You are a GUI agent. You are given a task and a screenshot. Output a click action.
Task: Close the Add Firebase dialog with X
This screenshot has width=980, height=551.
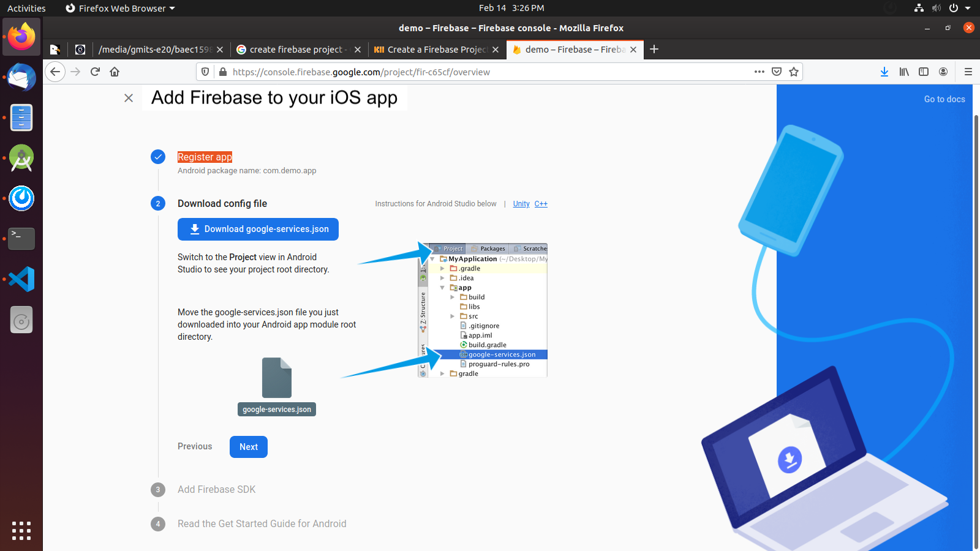129,98
